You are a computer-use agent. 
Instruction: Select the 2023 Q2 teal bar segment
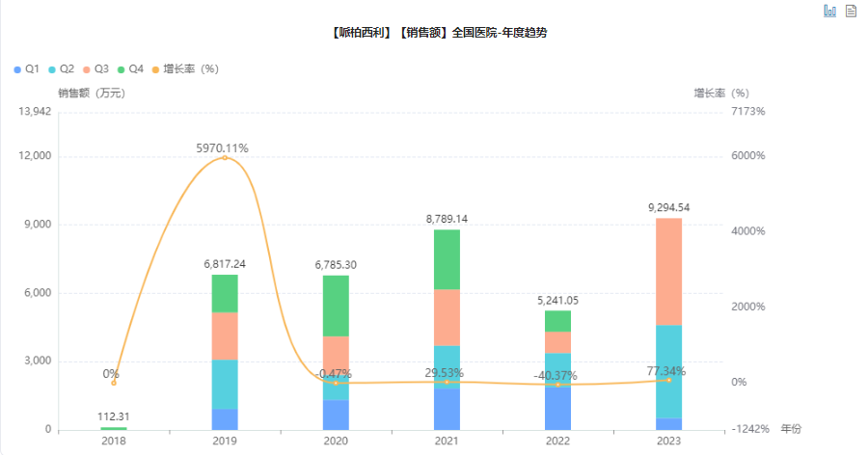668,371
